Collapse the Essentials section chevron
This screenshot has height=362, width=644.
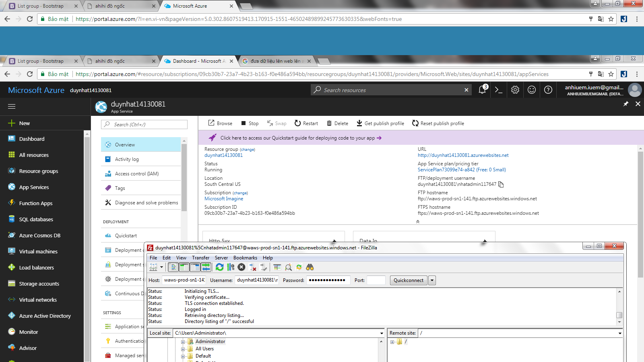coord(418,222)
